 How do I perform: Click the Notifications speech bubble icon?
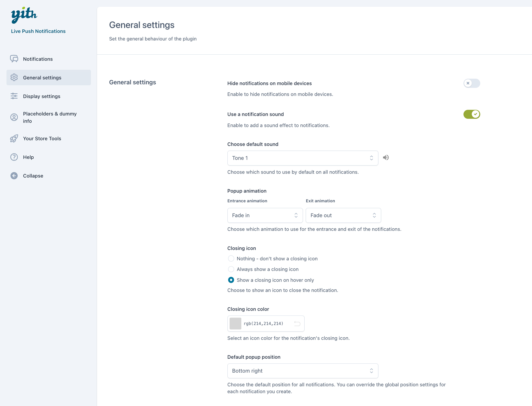coord(14,59)
